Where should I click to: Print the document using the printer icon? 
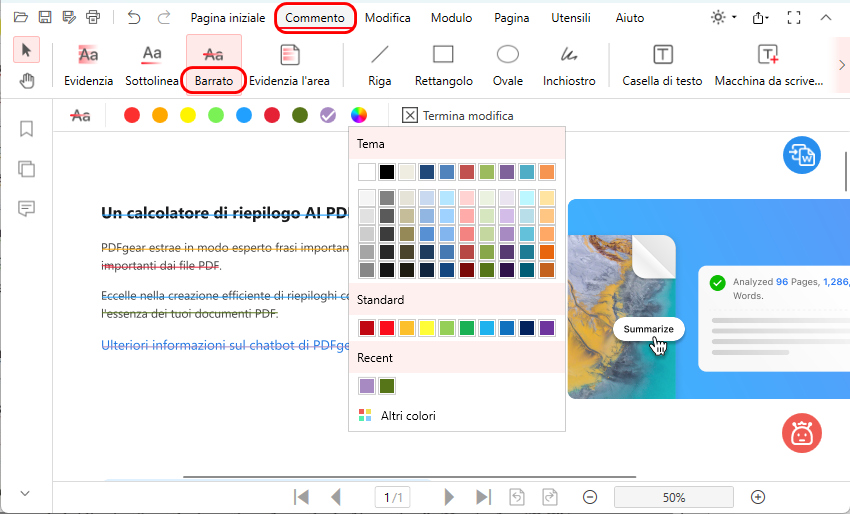(93, 17)
